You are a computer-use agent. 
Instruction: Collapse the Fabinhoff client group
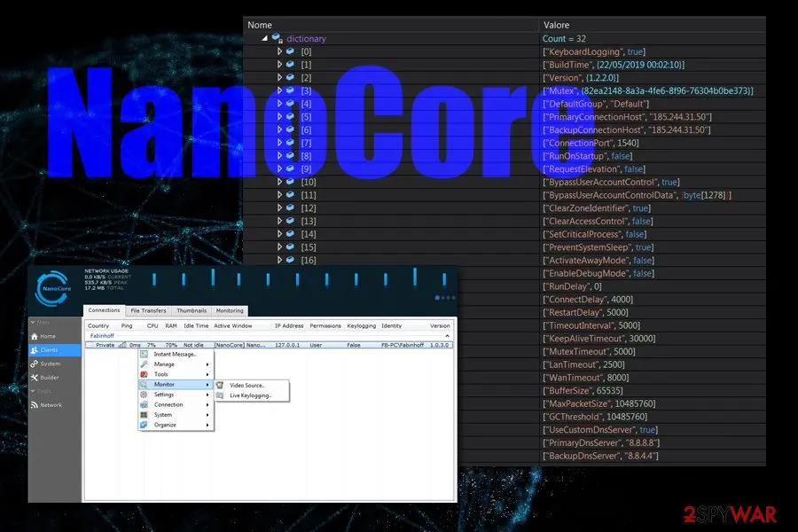[x=447, y=336]
